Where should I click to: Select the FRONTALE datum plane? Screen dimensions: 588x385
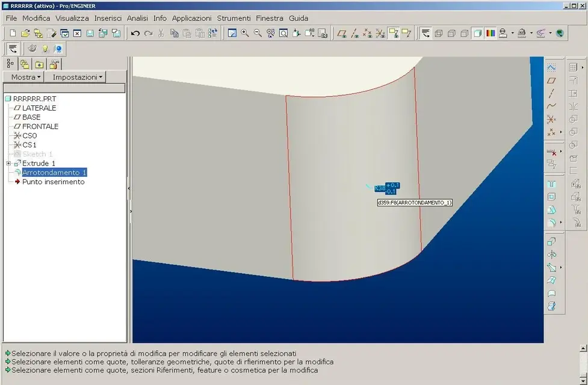40,126
